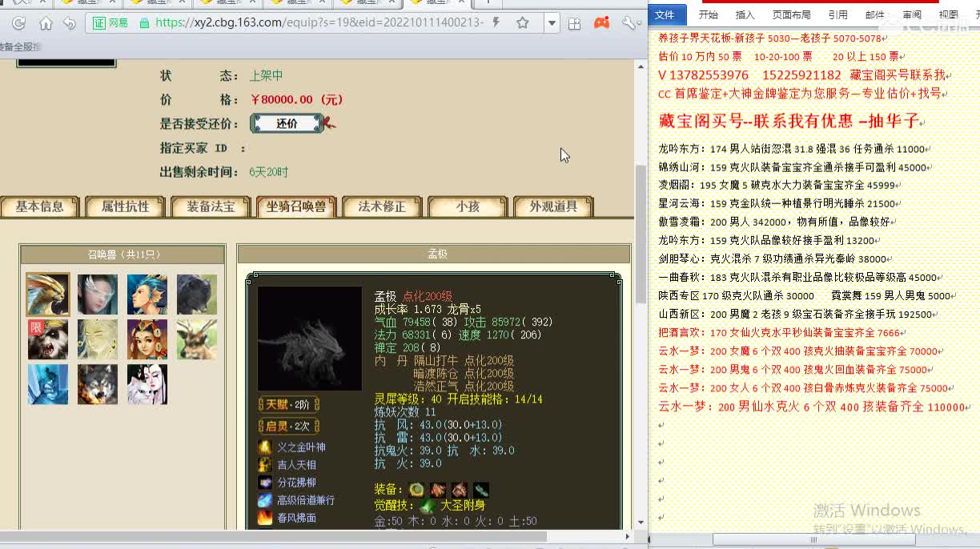The height and width of the screenshot is (549, 980).
Task: Select the panda pet marked 限
Action: pyautogui.click(x=48, y=339)
